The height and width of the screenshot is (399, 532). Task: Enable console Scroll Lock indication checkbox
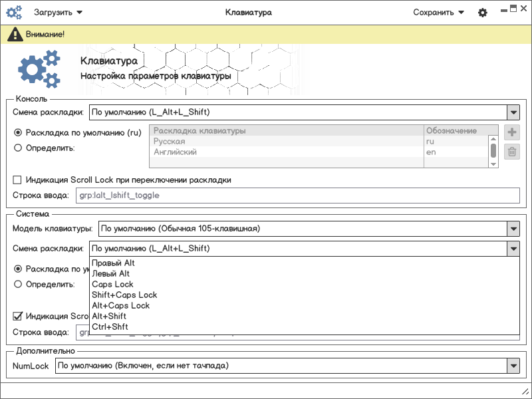[x=18, y=180]
